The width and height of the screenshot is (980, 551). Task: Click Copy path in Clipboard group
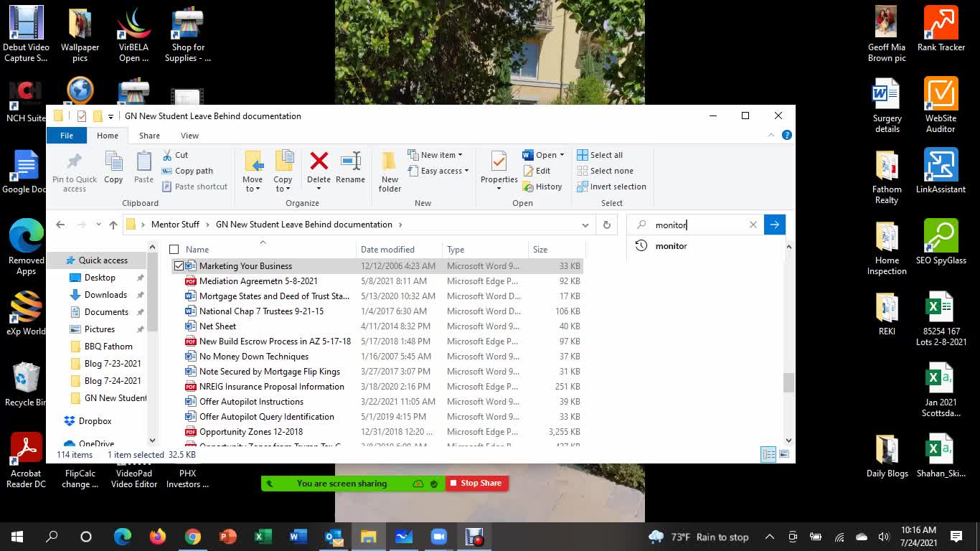coord(187,171)
